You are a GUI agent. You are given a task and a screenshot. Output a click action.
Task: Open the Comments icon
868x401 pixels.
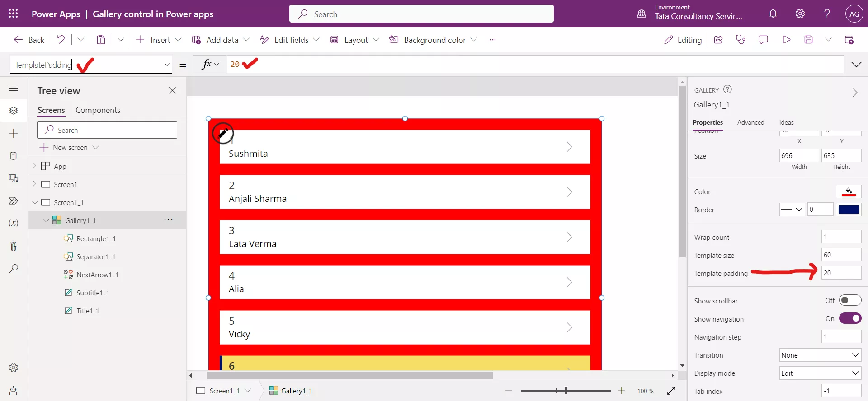pos(764,40)
